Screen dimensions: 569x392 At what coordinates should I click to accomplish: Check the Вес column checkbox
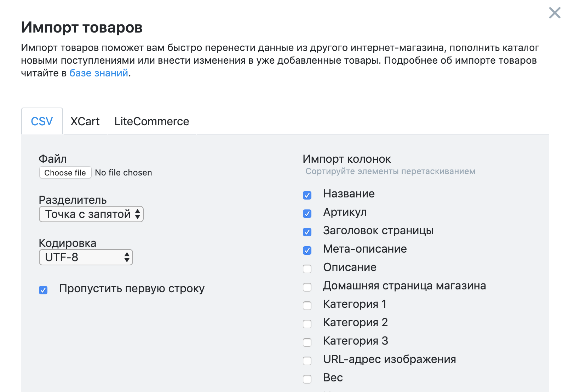[307, 379]
